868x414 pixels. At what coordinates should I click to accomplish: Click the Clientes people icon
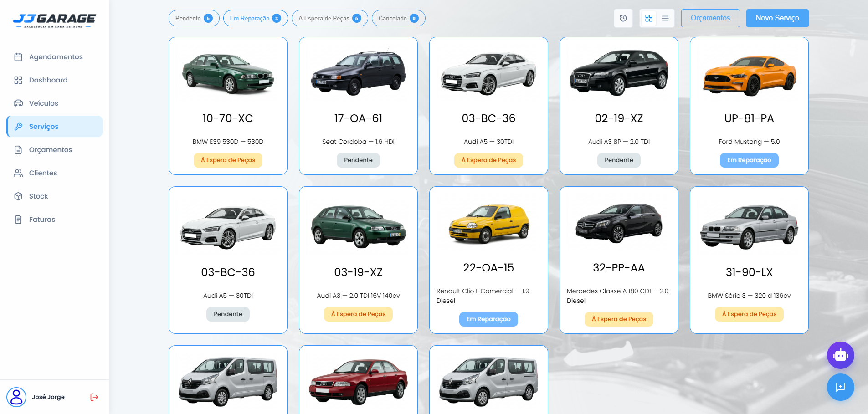coord(18,173)
